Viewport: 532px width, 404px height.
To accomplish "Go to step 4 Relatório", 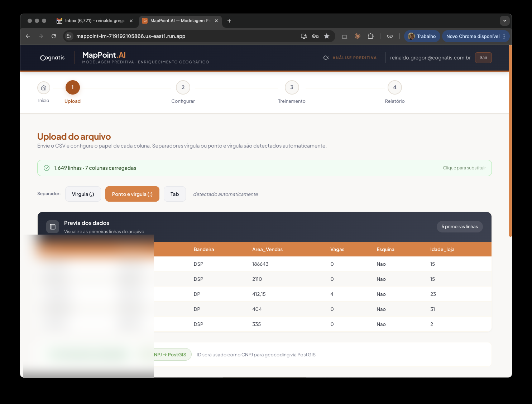I will [395, 92].
